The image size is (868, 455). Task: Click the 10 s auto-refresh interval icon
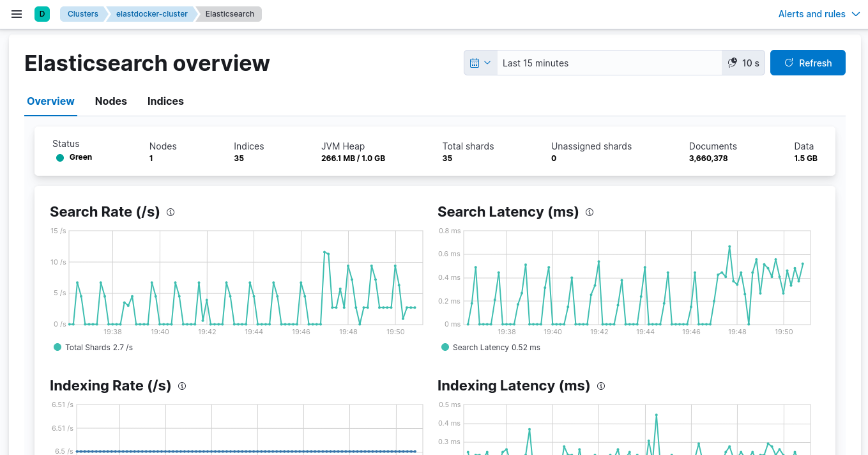point(733,63)
